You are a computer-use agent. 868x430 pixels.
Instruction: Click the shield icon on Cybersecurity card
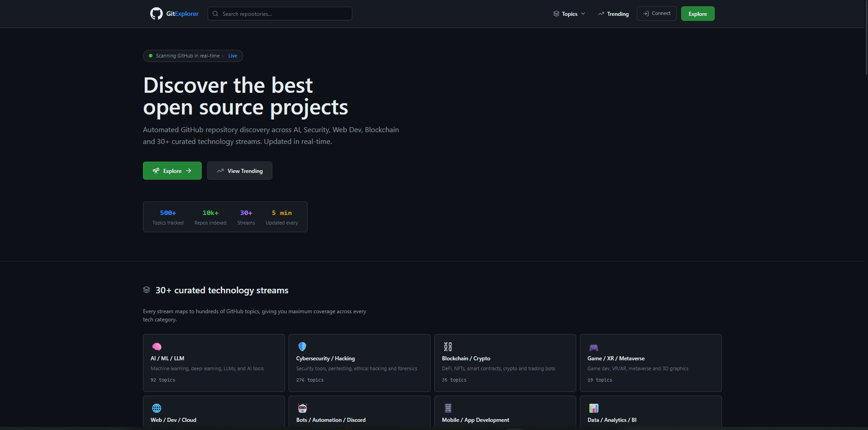[302, 347]
